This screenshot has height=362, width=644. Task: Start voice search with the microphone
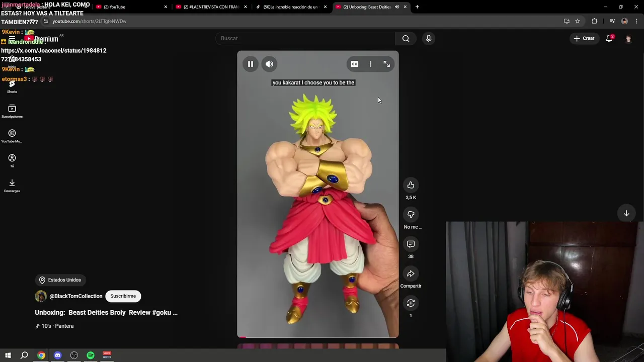pos(428,38)
